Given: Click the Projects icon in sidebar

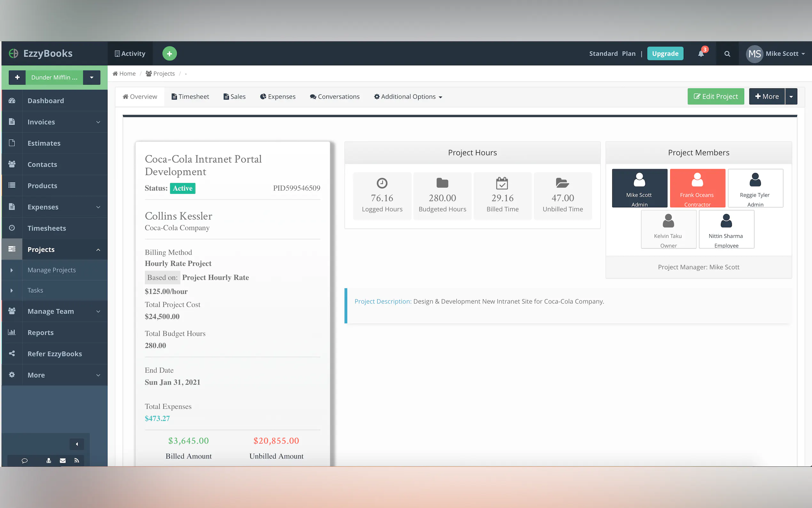Looking at the screenshot, I should (x=12, y=249).
